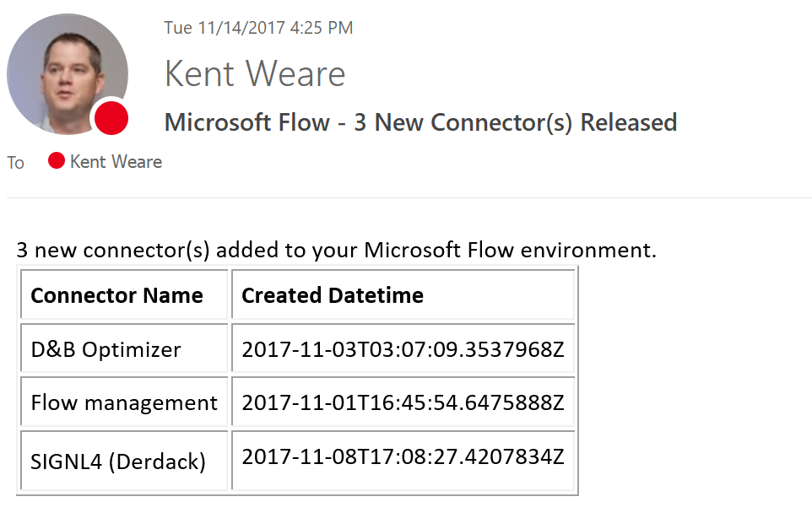Click the Flow management created datetime value
812x529 pixels.
pyautogui.click(x=403, y=403)
